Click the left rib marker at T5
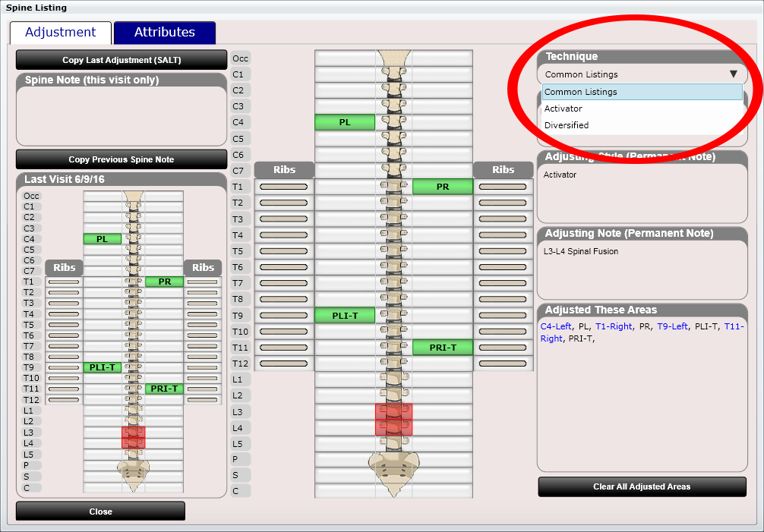Screen dimensions: 764x532 coord(283,250)
